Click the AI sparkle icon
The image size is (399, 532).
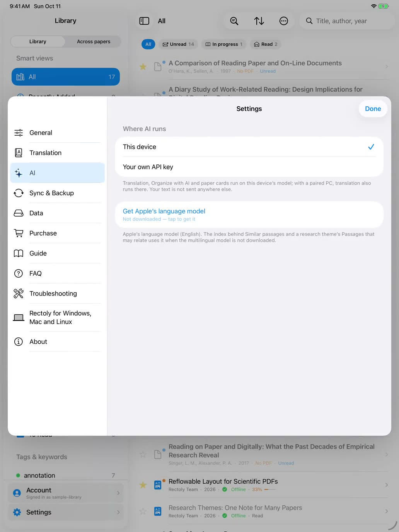click(x=19, y=173)
